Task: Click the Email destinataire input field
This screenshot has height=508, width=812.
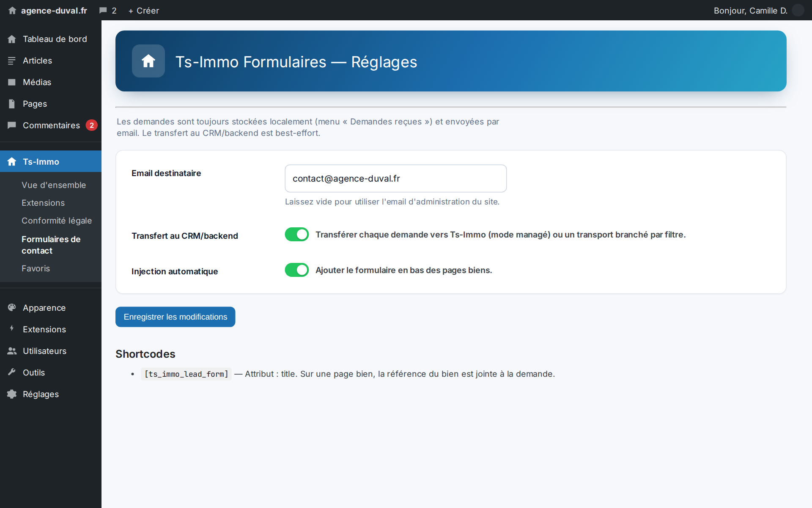Action: [396, 179]
